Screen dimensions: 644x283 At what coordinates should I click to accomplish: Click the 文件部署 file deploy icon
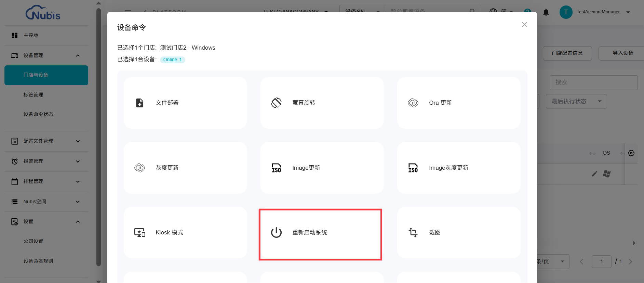coord(139,103)
